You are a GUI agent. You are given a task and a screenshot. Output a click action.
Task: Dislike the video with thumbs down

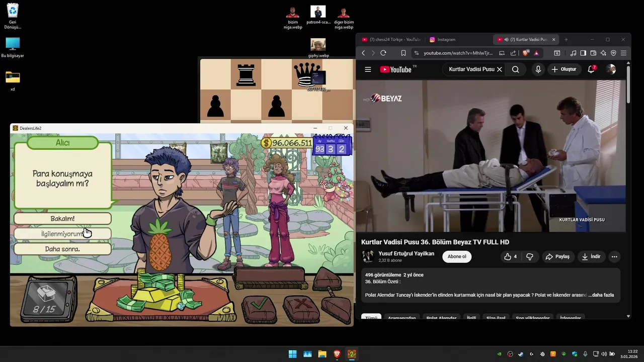529,256
